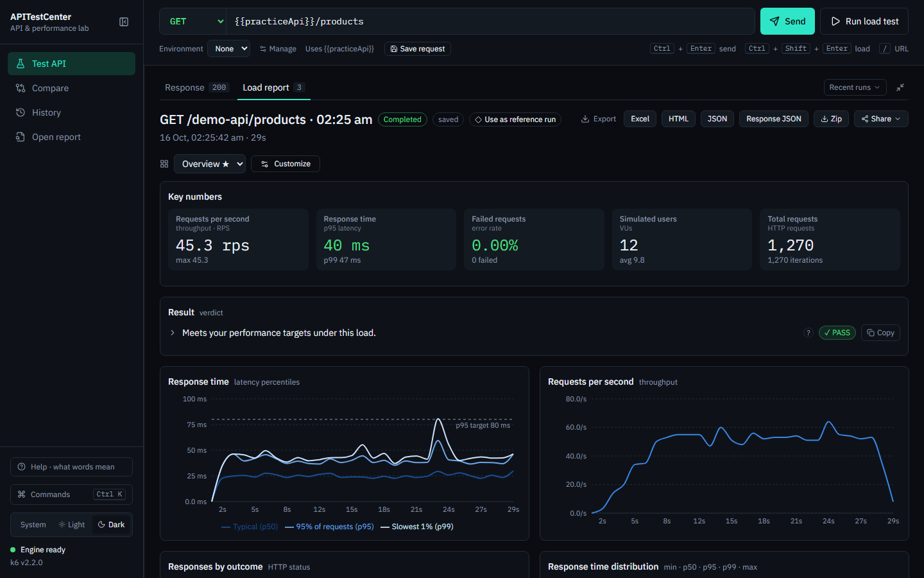Export report as Excel
Viewport: 924px width, 578px height.
point(640,119)
